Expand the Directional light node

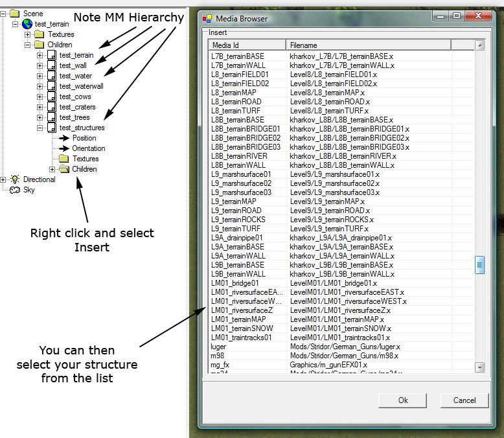point(3,179)
